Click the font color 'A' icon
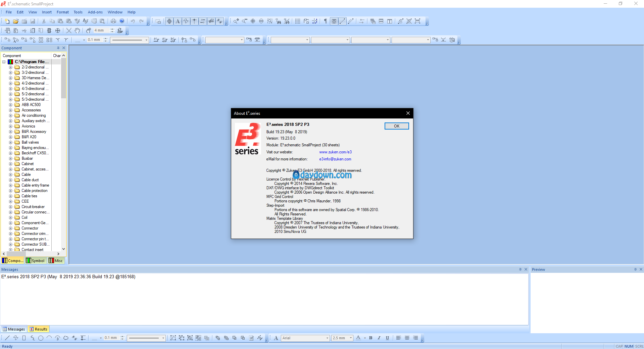Viewport: 644px width, 349px height. coord(358,338)
